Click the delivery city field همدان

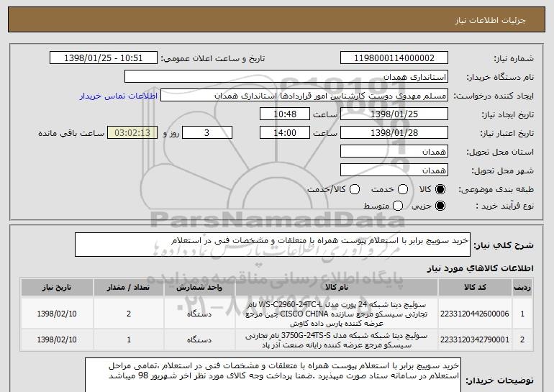(394, 170)
